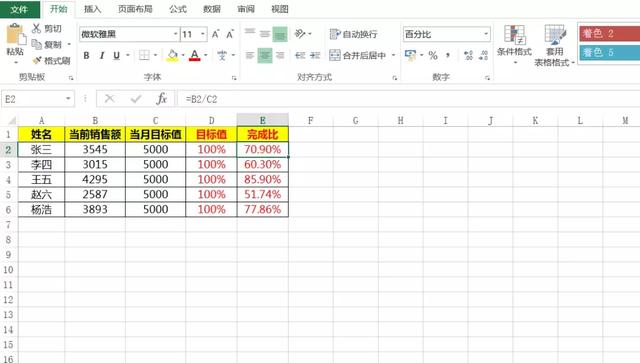Screen dimensions: 640x363
Task: Confirm formula entry with checkmark icon
Action: pos(136,98)
